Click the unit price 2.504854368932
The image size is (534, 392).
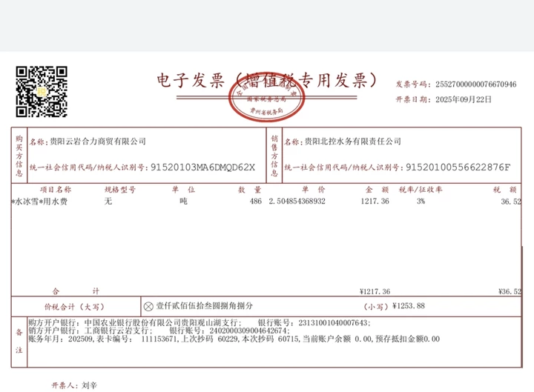pyautogui.click(x=297, y=202)
